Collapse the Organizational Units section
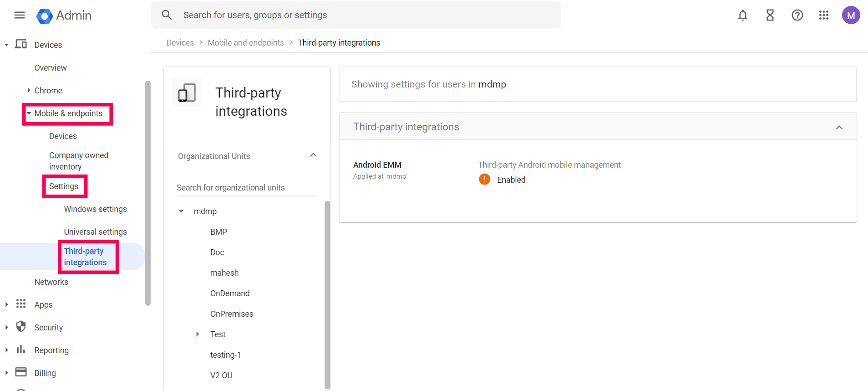This screenshot has width=868, height=391. pyautogui.click(x=313, y=155)
